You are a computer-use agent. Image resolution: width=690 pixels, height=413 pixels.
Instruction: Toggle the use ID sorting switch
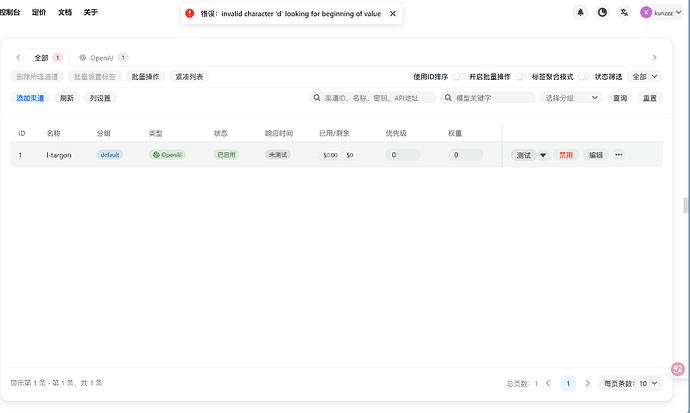[458, 77]
